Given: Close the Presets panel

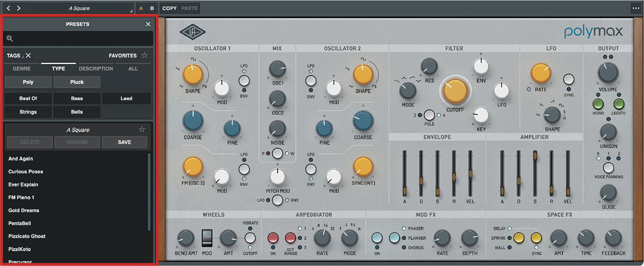Looking at the screenshot, I should click(x=148, y=24).
